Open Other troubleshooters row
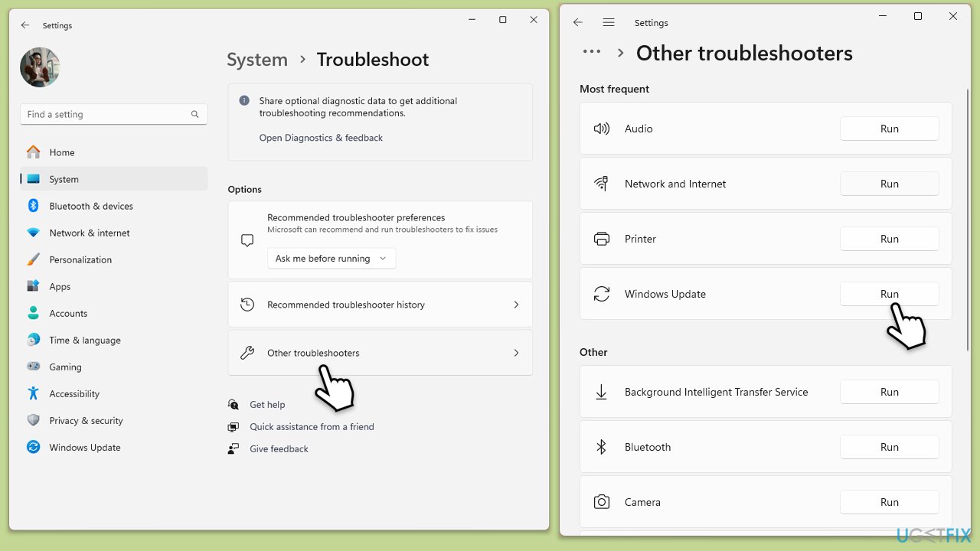Image resolution: width=980 pixels, height=551 pixels. [x=380, y=353]
